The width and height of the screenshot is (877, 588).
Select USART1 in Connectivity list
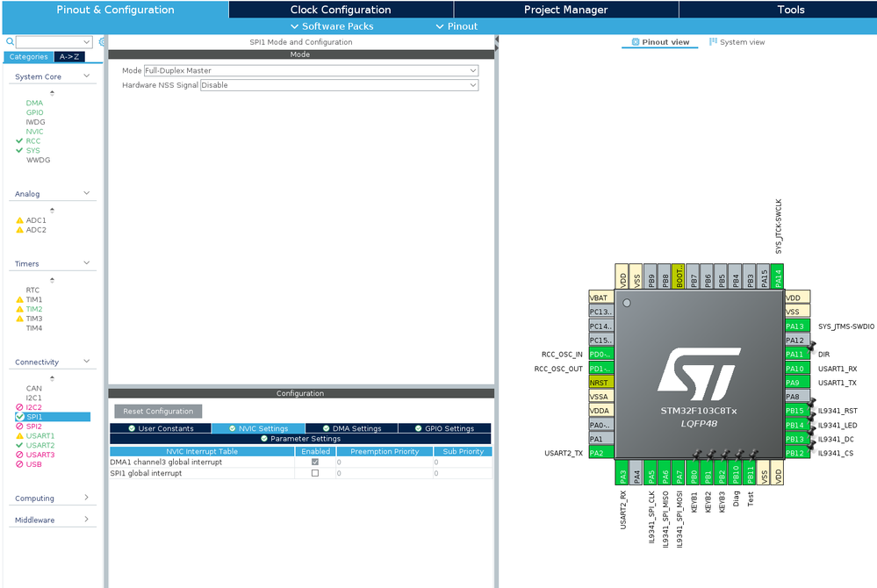[x=40, y=436]
